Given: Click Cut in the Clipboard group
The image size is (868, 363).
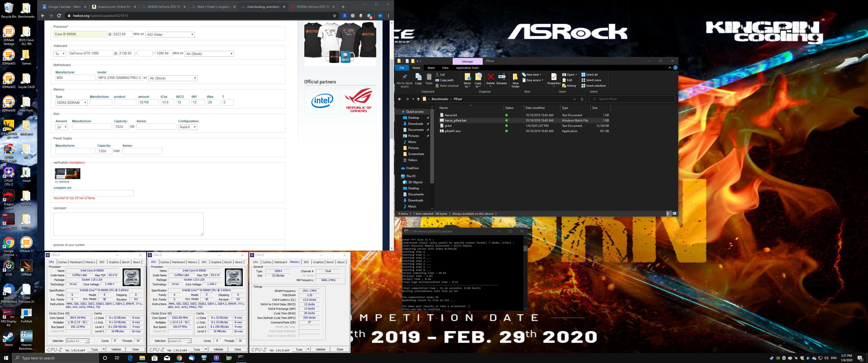Looking at the screenshot, I should tap(440, 75).
